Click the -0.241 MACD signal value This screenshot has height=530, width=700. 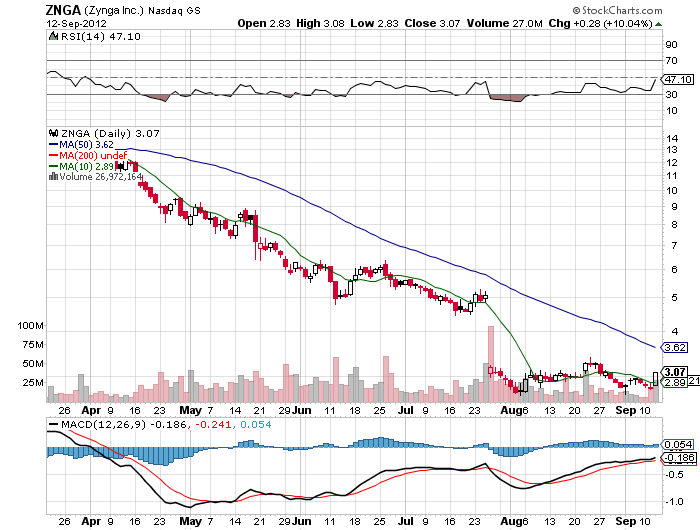coord(212,424)
